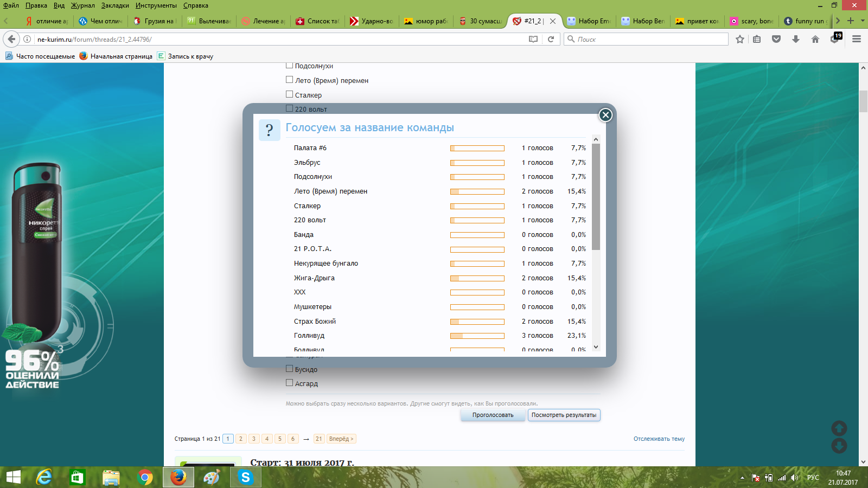Tick the Асгард checkbox

(290, 383)
